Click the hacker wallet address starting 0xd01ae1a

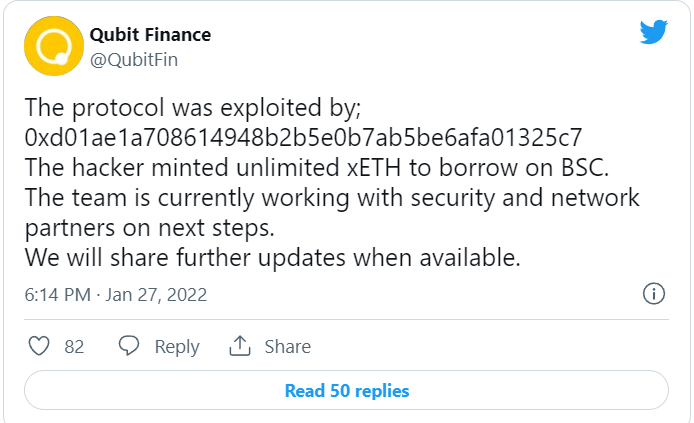click(x=302, y=136)
